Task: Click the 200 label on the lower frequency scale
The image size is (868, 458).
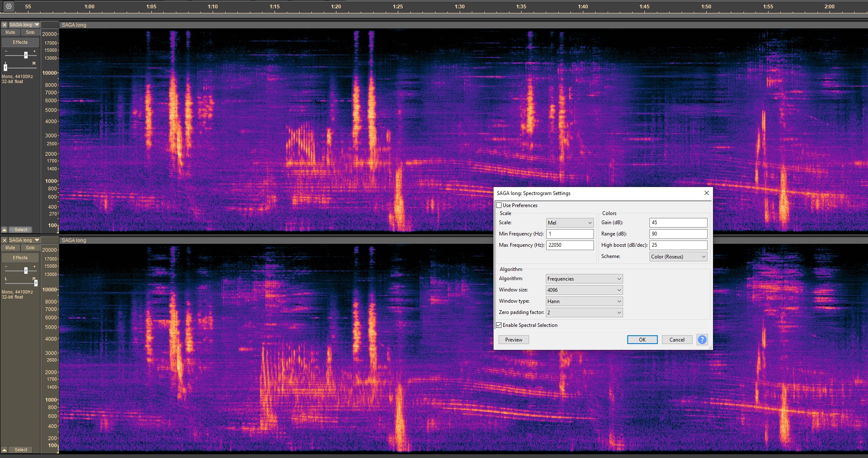Action: pyautogui.click(x=52, y=438)
